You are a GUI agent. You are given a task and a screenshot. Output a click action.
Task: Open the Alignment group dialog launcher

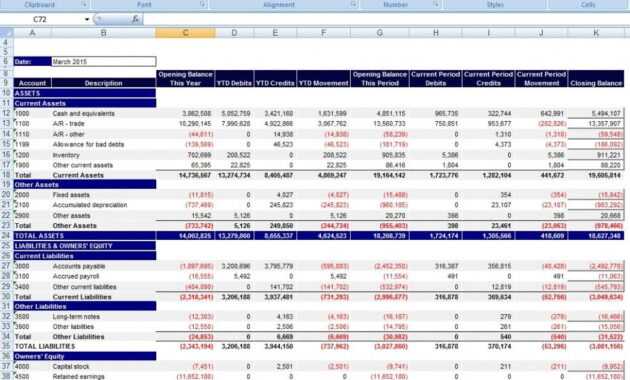coord(353,4)
